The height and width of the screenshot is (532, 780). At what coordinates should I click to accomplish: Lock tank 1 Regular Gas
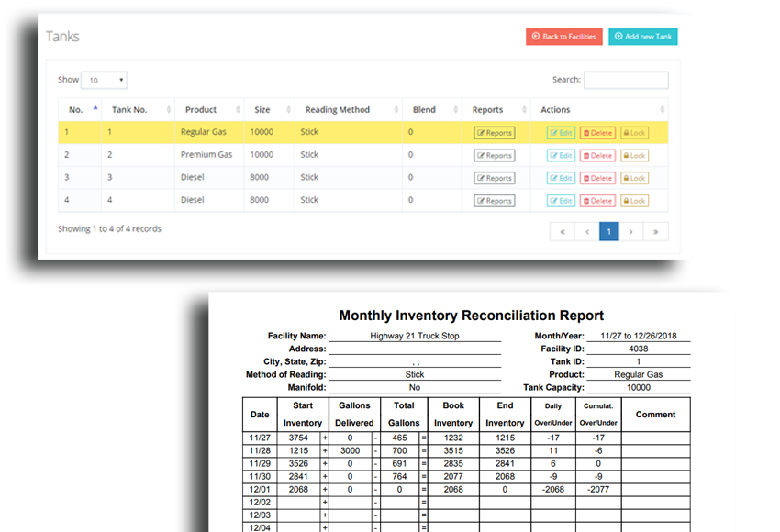[634, 133]
